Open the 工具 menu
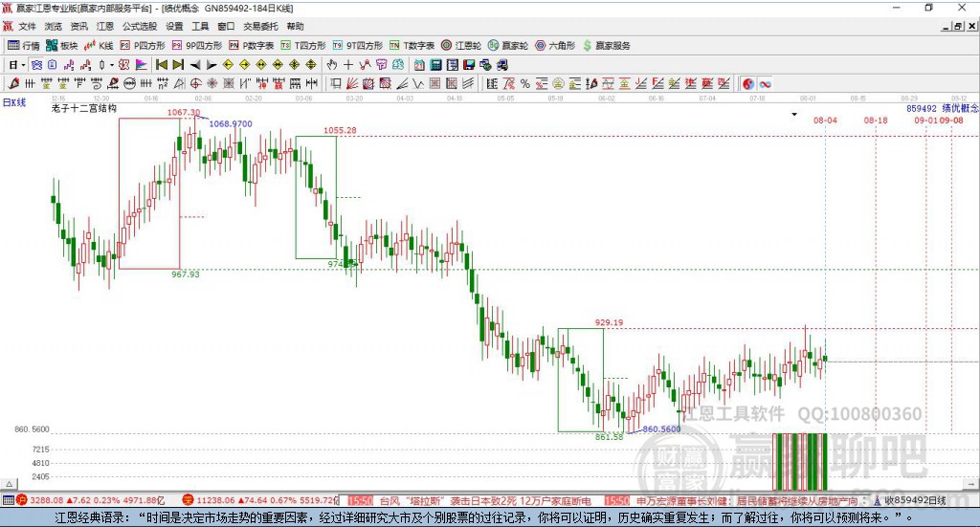Screen dimensions: 980x527 tap(200, 26)
